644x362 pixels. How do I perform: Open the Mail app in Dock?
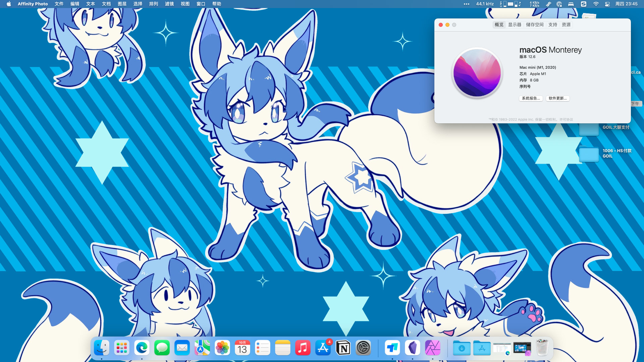click(182, 348)
